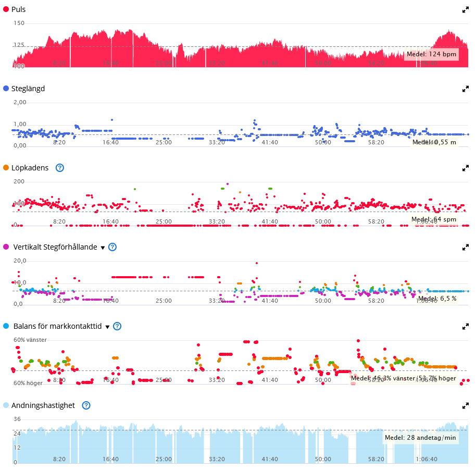
Task: Click the 'Medel: 0,55 m' average label
Action: [434, 142]
